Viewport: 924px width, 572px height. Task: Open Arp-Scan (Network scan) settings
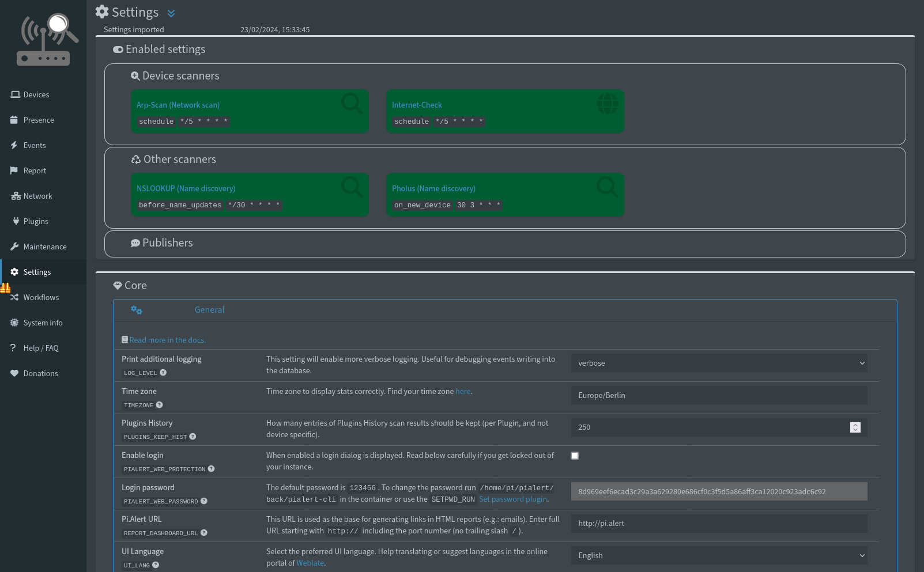[x=178, y=105]
